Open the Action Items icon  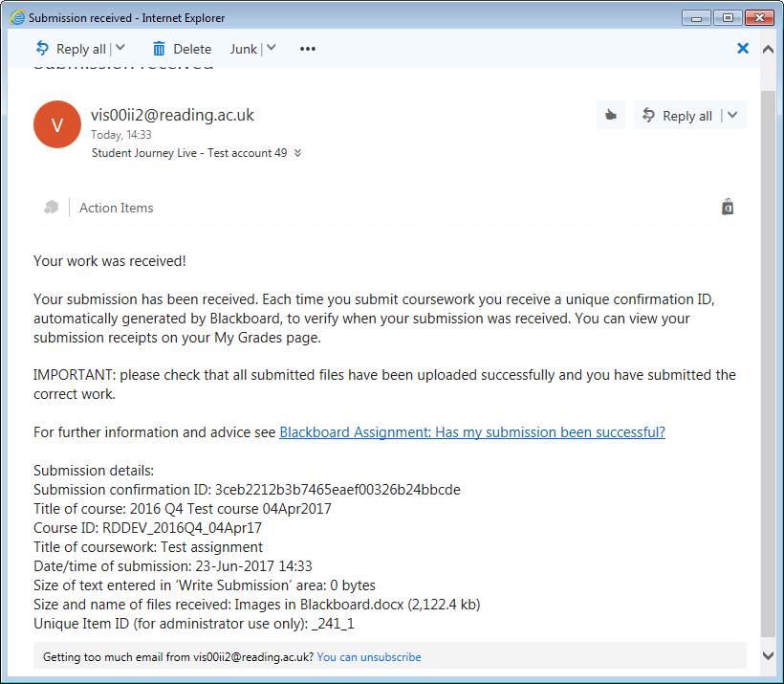coord(52,208)
